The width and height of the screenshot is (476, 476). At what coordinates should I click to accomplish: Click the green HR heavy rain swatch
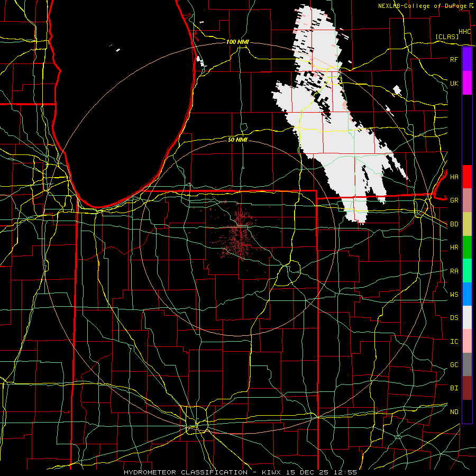click(x=467, y=248)
